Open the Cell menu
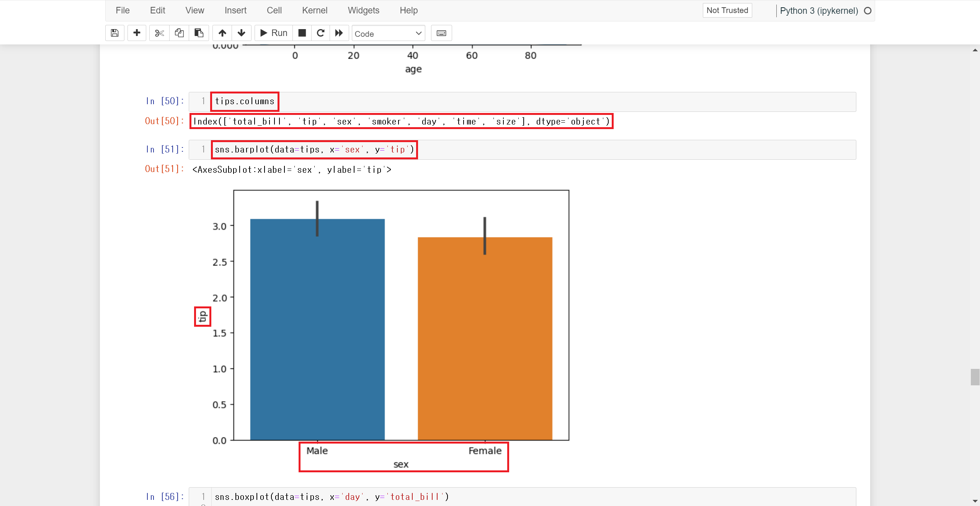The height and width of the screenshot is (506, 980). [274, 10]
